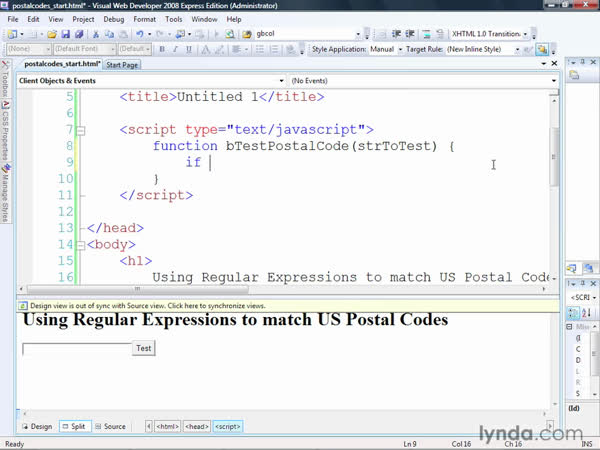Select the Split view mode

coord(73,426)
